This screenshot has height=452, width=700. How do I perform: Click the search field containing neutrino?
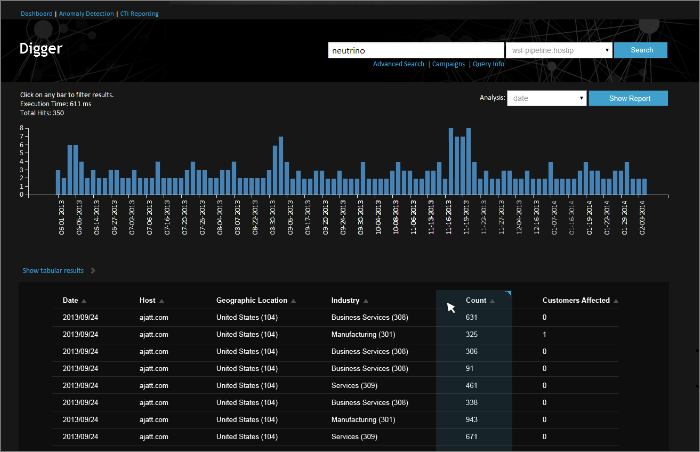[x=415, y=50]
